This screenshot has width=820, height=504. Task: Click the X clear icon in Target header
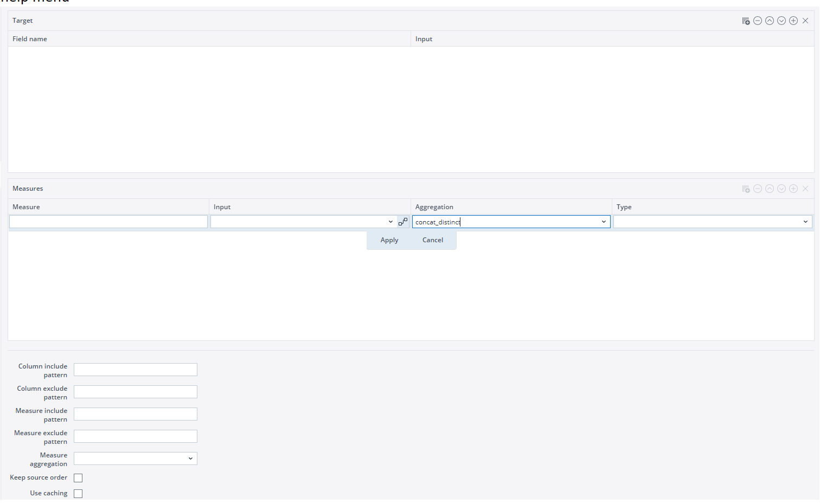[x=805, y=21]
